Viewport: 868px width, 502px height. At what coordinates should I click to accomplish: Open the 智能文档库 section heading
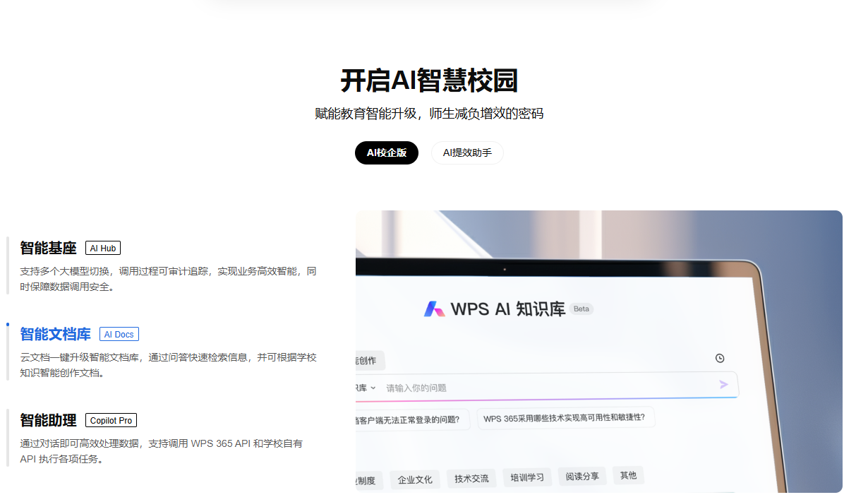(55, 334)
